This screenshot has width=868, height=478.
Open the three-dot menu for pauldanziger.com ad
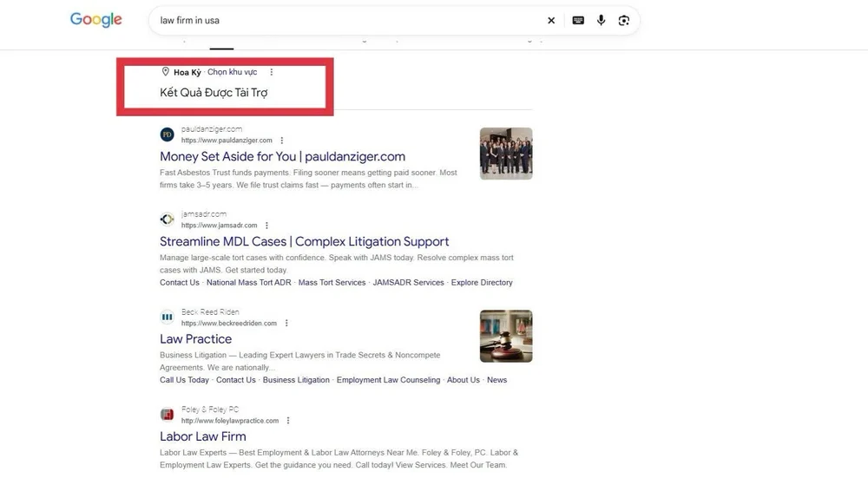tap(282, 141)
